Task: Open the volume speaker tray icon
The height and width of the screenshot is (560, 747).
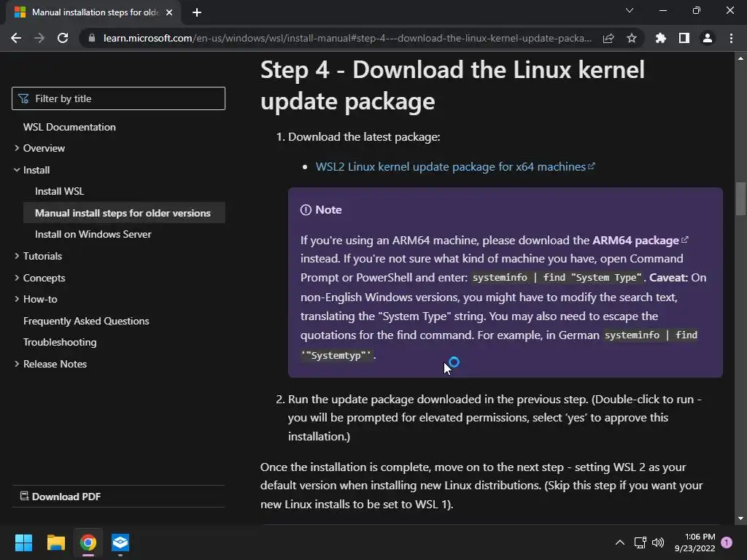Action: (658, 542)
